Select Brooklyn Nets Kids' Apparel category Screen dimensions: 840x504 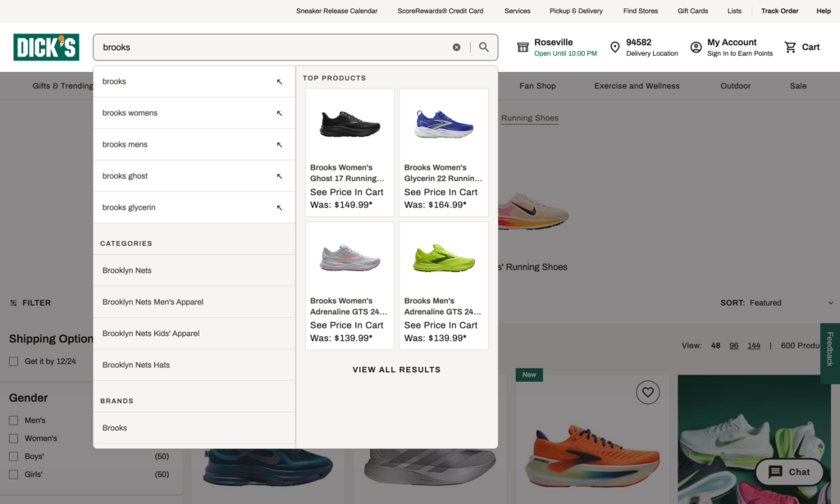[194, 334]
